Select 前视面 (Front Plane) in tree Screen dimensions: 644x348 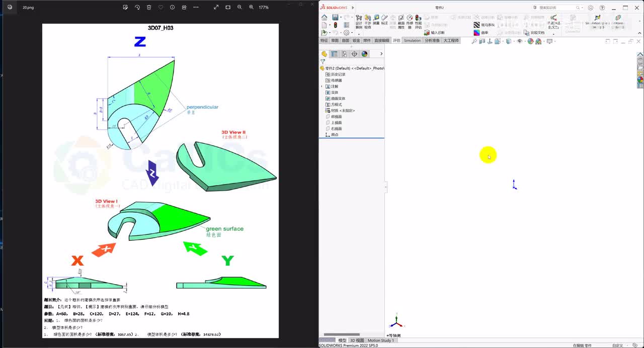[x=334, y=117]
